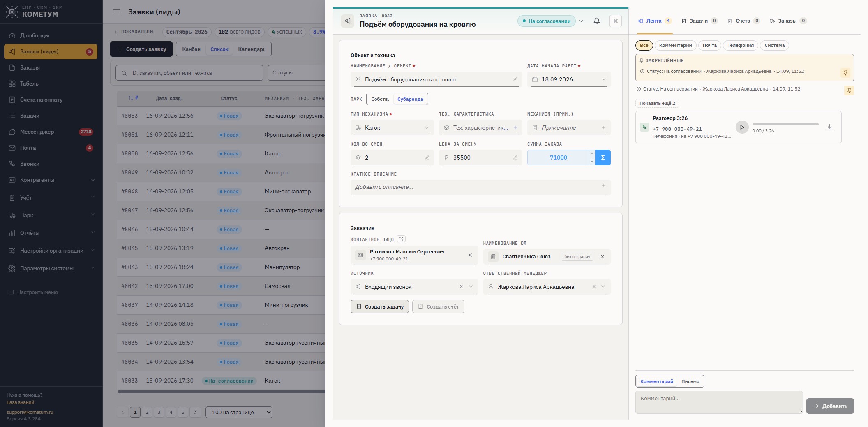Filter feed by Комментарии
The image size is (868, 427).
(x=675, y=45)
